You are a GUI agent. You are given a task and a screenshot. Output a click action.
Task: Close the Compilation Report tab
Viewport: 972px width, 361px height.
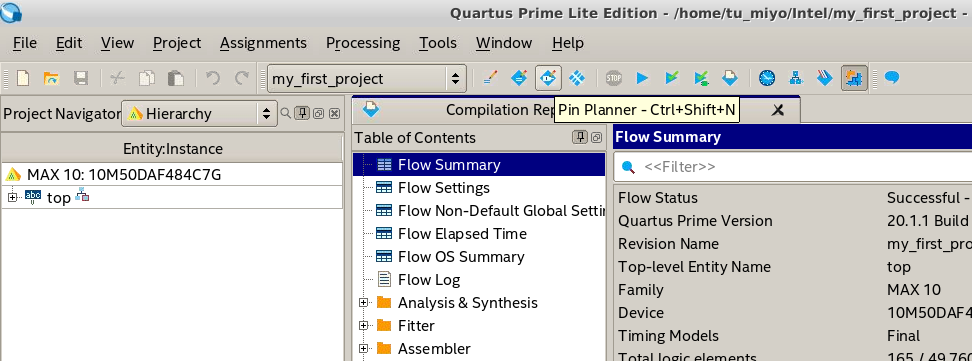coord(777,110)
